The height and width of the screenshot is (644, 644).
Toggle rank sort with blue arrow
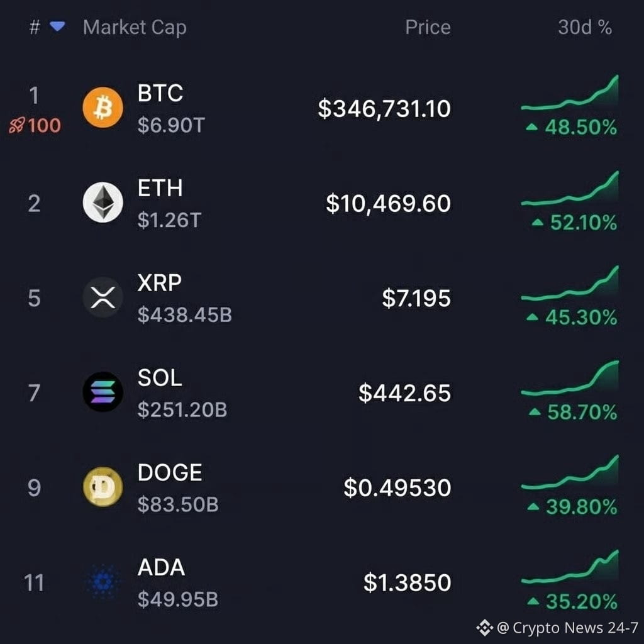pos(57,26)
